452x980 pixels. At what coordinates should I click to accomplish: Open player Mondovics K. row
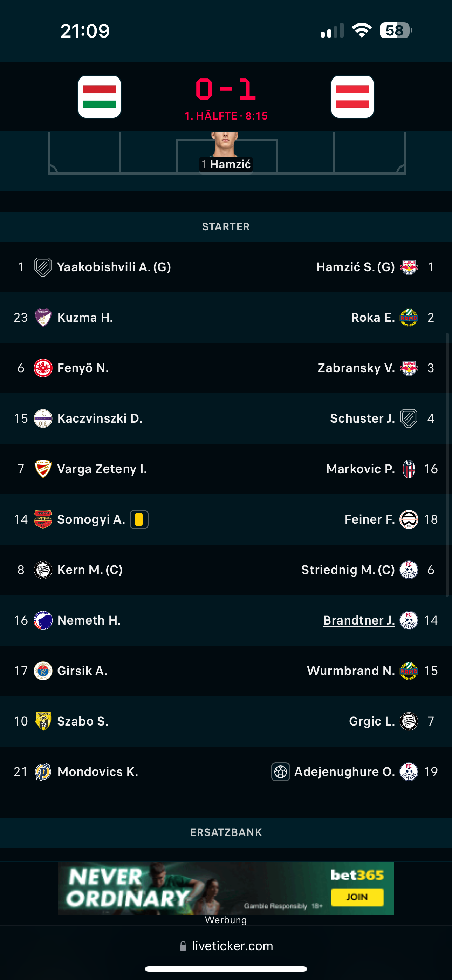click(x=226, y=771)
